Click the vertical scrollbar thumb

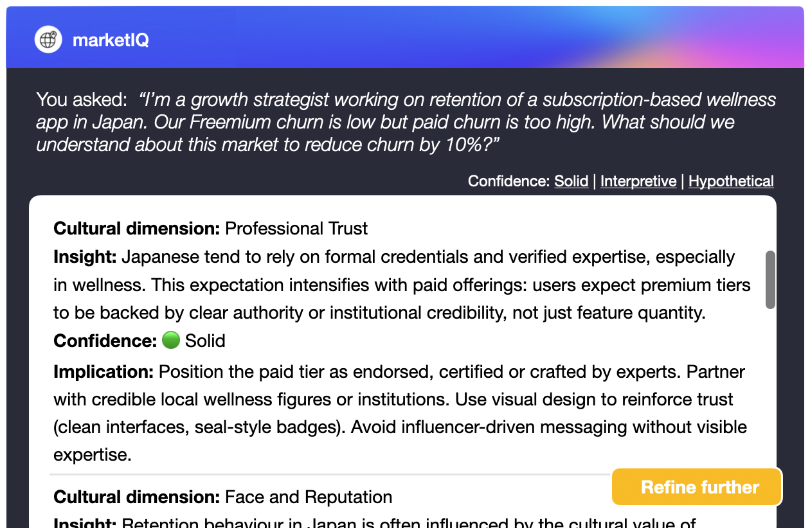pos(770,279)
